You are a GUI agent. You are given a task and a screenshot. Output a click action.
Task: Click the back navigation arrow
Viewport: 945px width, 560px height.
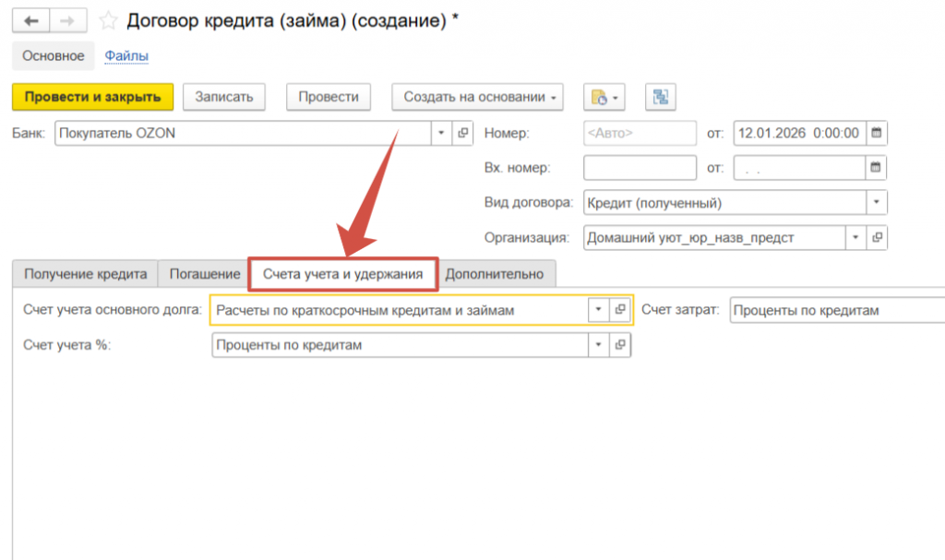[x=31, y=21]
